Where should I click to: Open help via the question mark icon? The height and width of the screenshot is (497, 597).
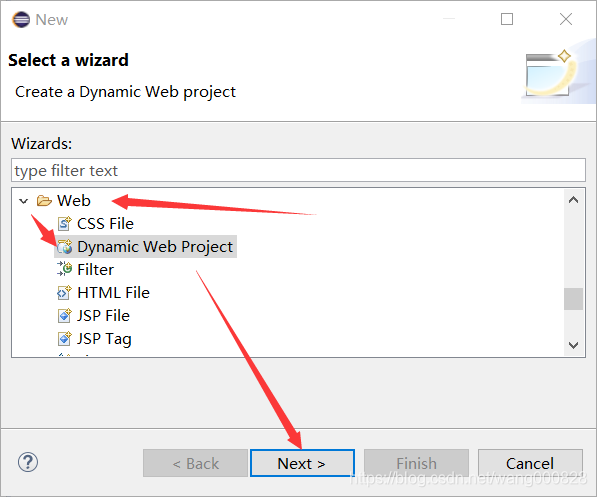[x=28, y=462]
